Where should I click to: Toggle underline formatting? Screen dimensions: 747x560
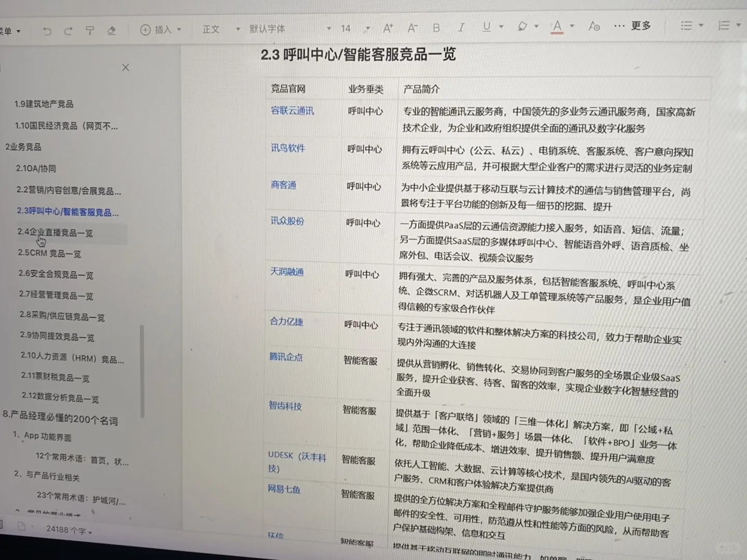(486, 27)
